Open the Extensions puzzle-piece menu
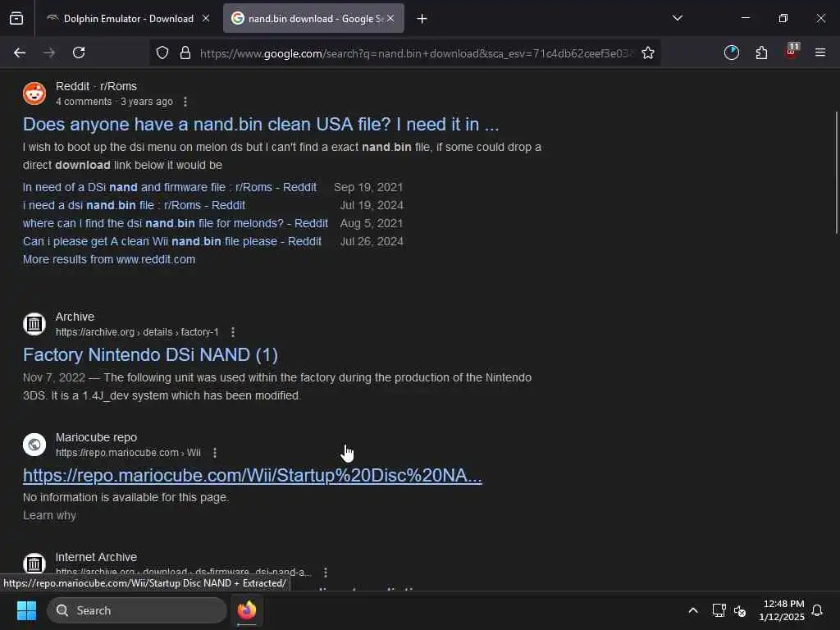This screenshot has height=630, width=840. click(x=761, y=52)
